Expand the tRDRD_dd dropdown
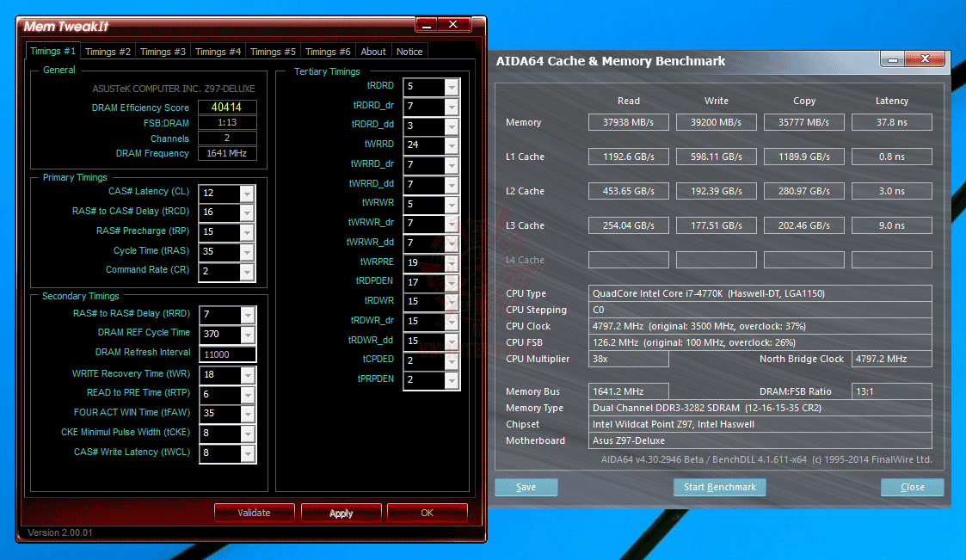Screen dimensions: 966x560 point(452,126)
